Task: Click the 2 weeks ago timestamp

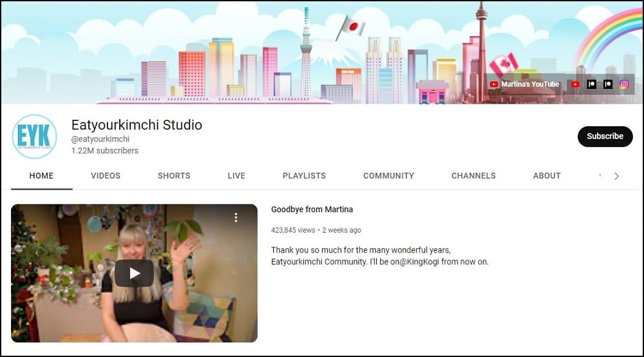Action: pyautogui.click(x=342, y=230)
